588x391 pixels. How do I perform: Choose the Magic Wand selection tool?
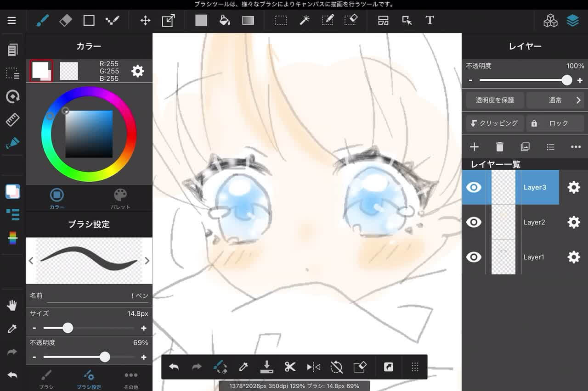pos(304,21)
